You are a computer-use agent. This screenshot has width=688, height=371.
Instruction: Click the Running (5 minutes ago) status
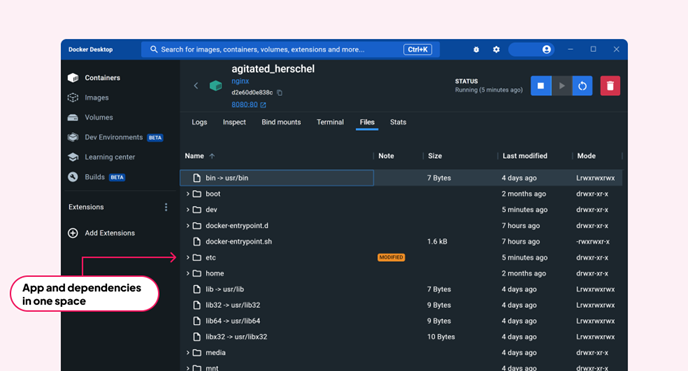click(x=489, y=90)
